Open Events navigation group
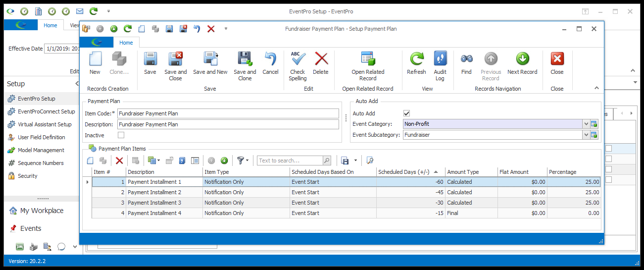644x270 pixels. (x=31, y=228)
